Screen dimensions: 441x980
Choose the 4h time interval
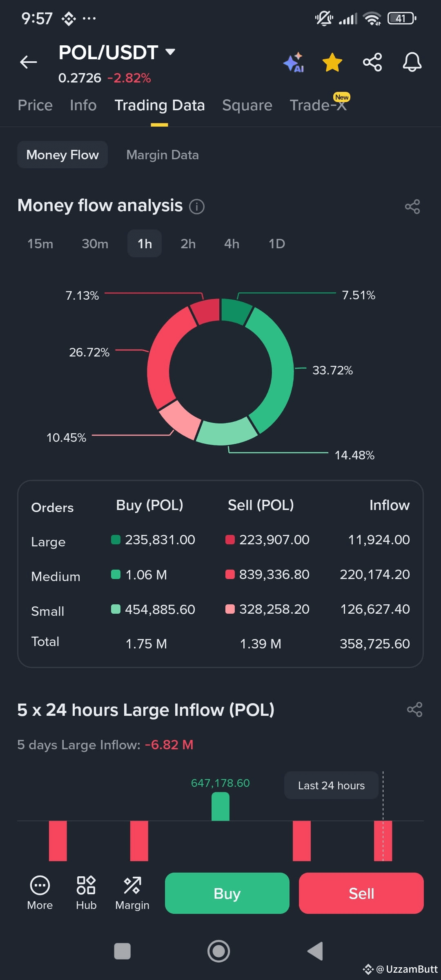[232, 244]
